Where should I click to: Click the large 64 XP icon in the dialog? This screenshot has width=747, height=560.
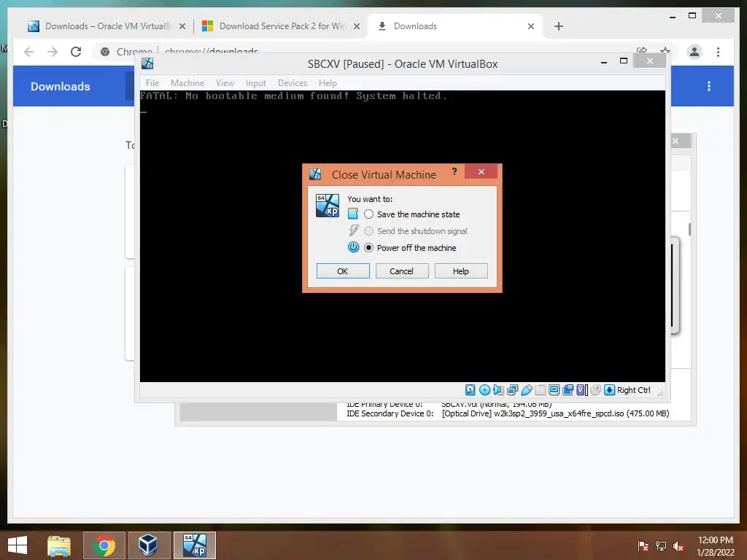tap(328, 206)
